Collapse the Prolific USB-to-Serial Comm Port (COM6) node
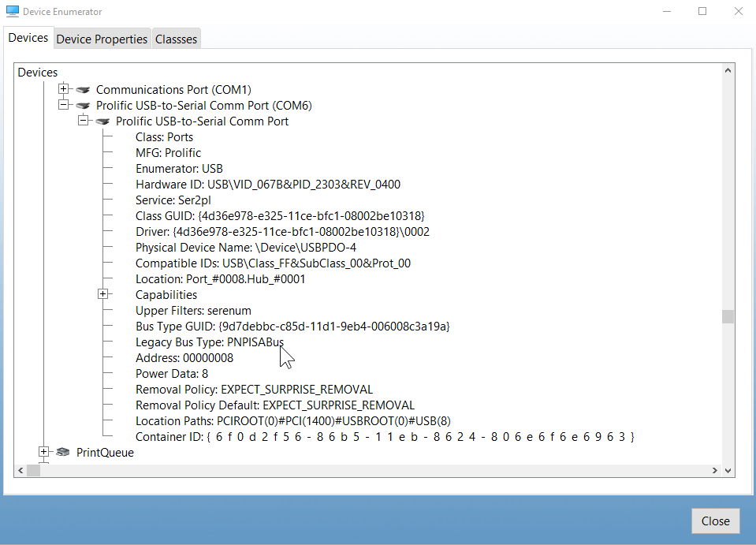This screenshot has height=545, width=756. click(65, 105)
